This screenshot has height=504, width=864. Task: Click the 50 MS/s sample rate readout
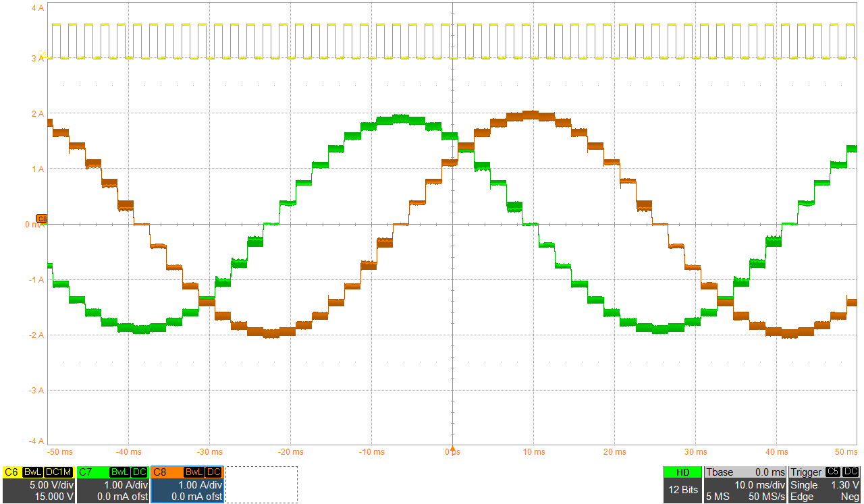(x=766, y=497)
